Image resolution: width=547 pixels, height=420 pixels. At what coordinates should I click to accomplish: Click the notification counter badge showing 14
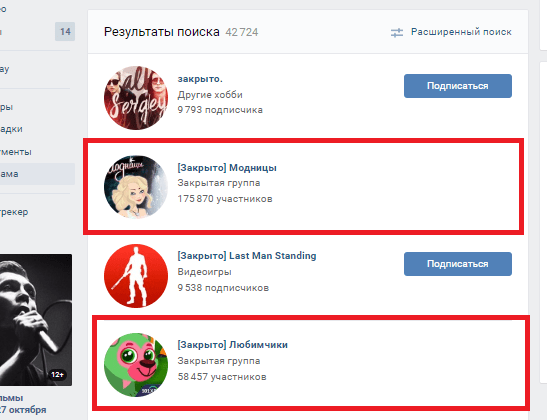(x=65, y=32)
